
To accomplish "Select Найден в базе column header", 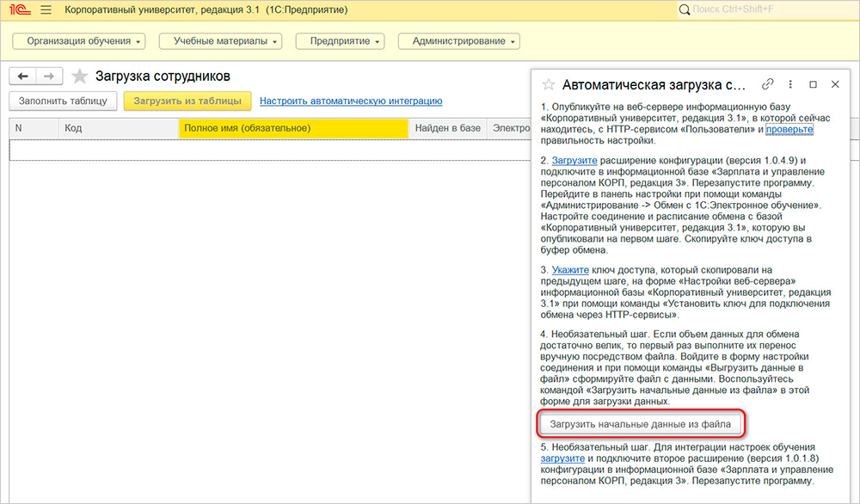I will (x=447, y=128).
